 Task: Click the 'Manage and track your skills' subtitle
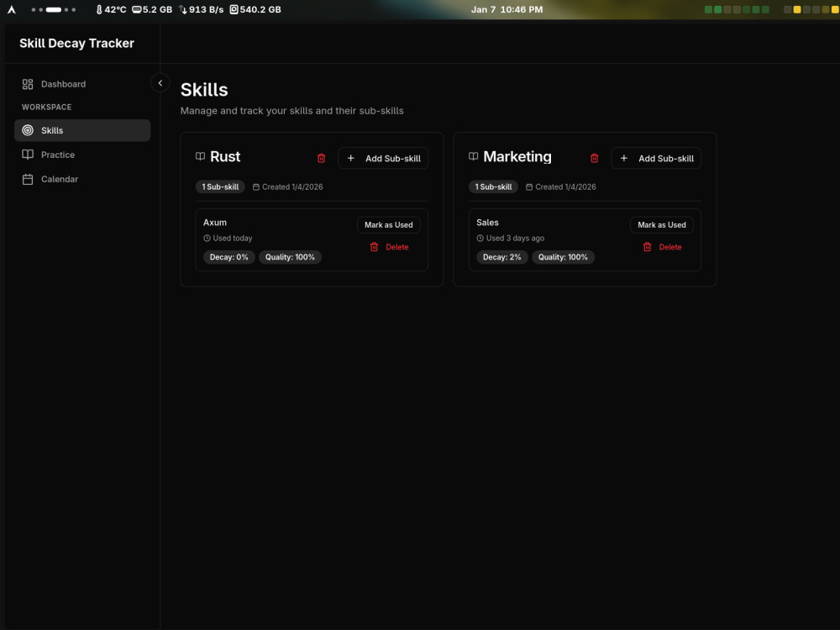click(292, 111)
